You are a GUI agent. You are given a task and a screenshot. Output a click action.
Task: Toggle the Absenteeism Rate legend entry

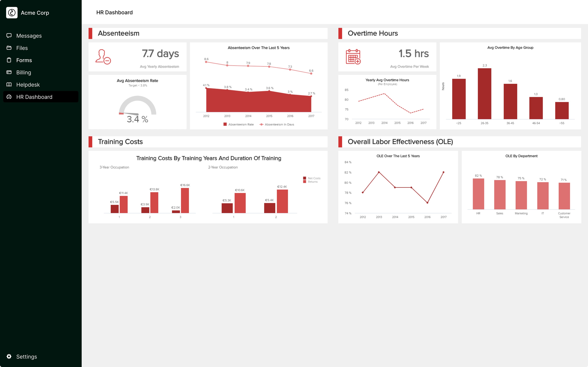(238, 124)
